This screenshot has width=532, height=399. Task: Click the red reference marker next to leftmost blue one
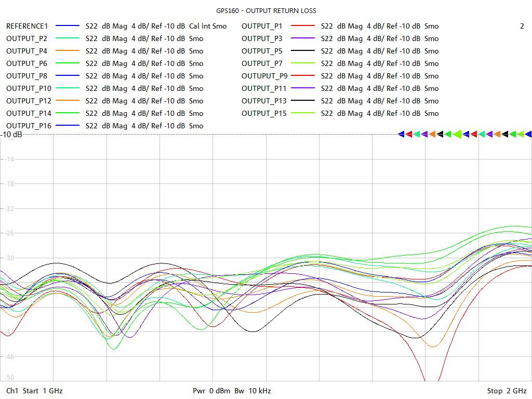409,135
